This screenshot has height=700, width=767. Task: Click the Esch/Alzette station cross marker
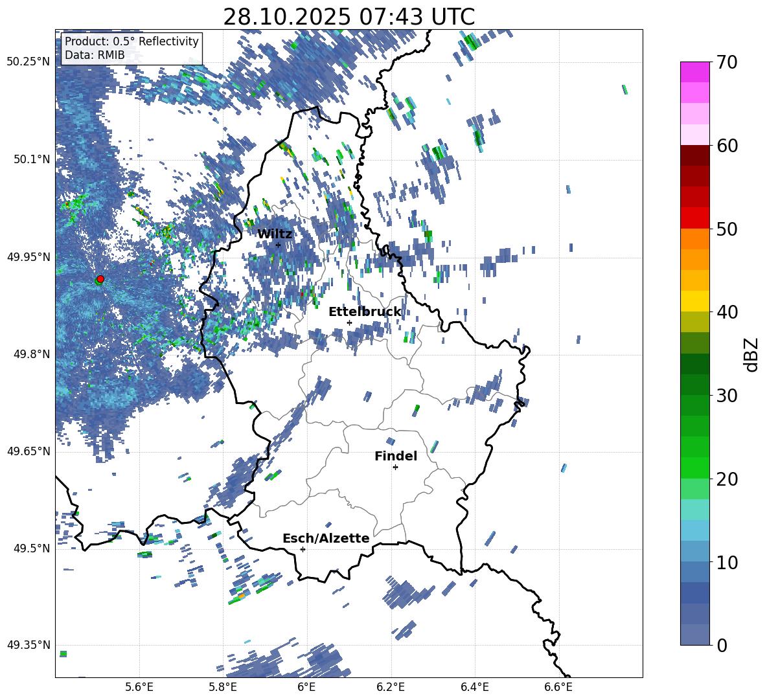[303, 549]
